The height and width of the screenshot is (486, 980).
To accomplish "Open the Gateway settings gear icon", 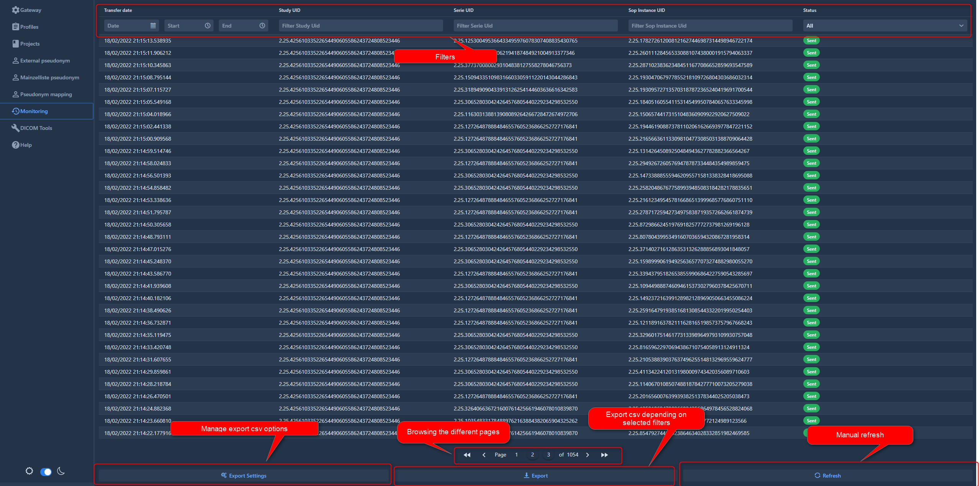I will pos(15,10).
